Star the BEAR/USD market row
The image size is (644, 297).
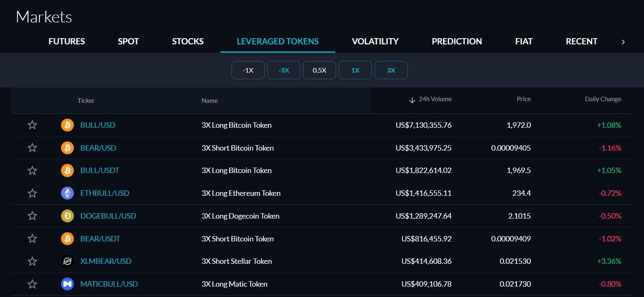click(x=32, y=148)
